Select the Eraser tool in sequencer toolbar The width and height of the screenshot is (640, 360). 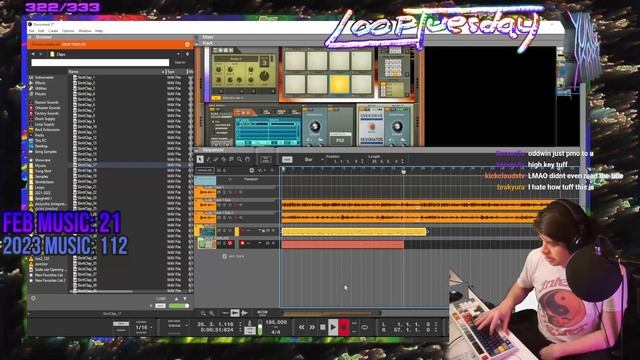coord(216,160)
